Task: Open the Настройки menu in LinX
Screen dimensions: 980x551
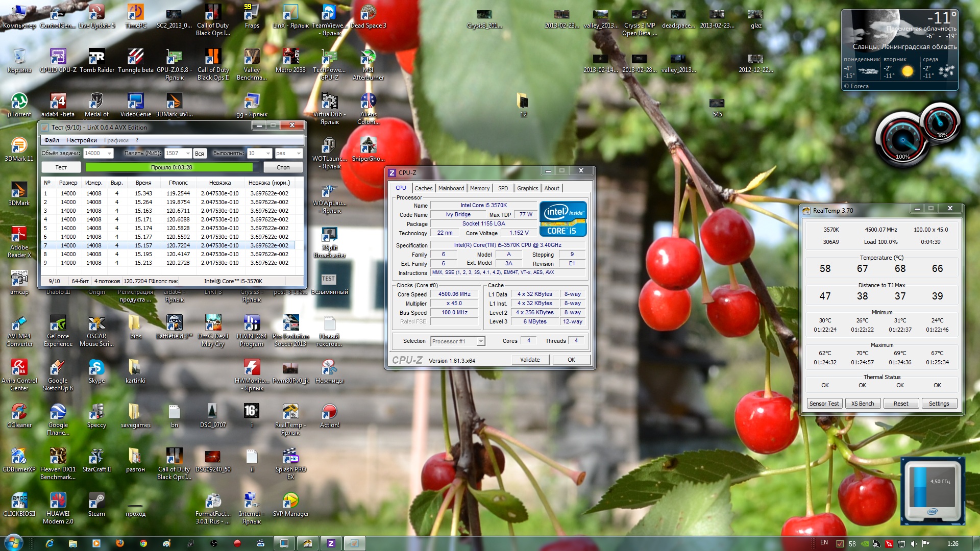Action: (x=81, y=140)
